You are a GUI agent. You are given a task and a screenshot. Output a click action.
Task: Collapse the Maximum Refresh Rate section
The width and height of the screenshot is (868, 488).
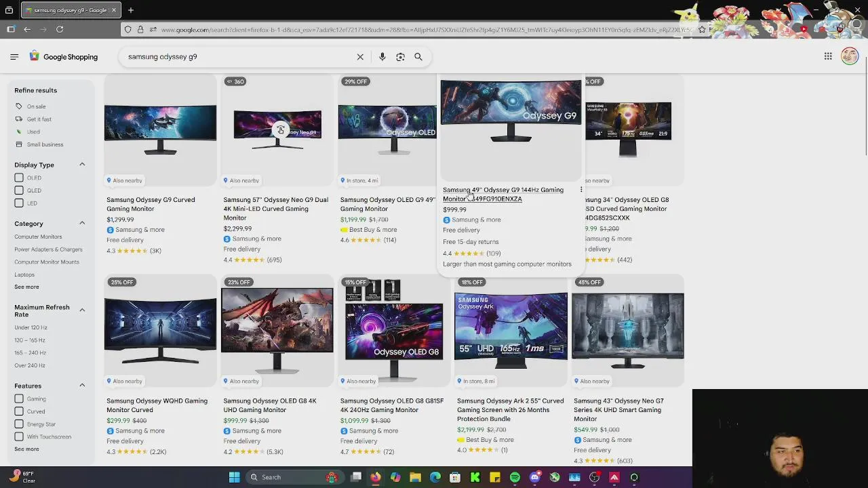click(x=82, y=310)
